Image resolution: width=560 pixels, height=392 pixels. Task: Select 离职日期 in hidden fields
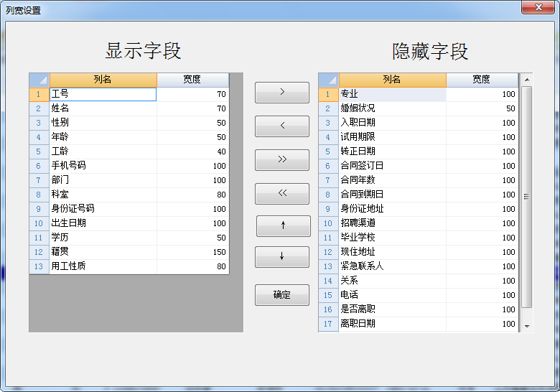click(392, 324)
